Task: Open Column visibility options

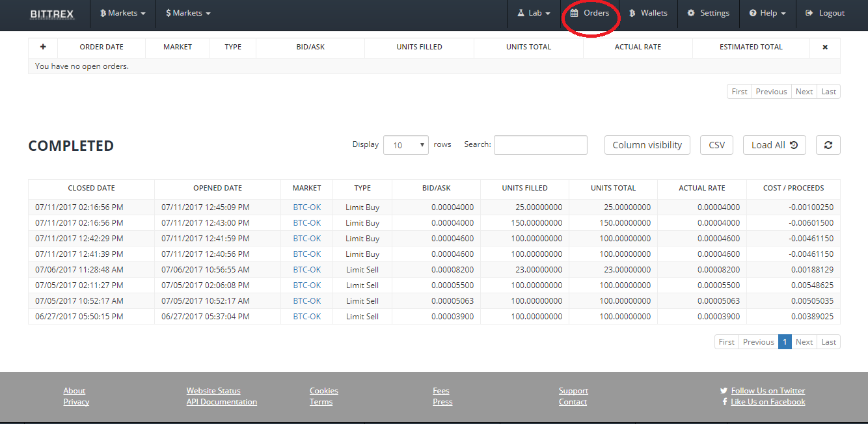Action: pos(647,144)
